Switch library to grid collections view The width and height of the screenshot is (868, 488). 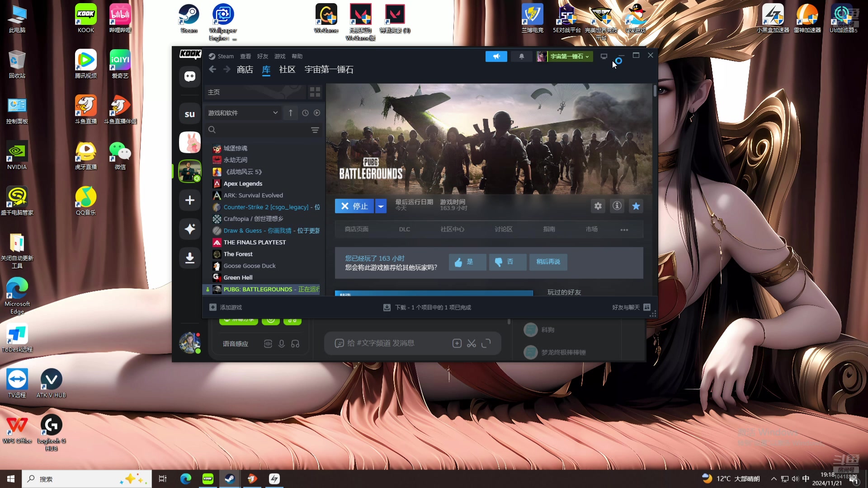[x=315, y=92]
